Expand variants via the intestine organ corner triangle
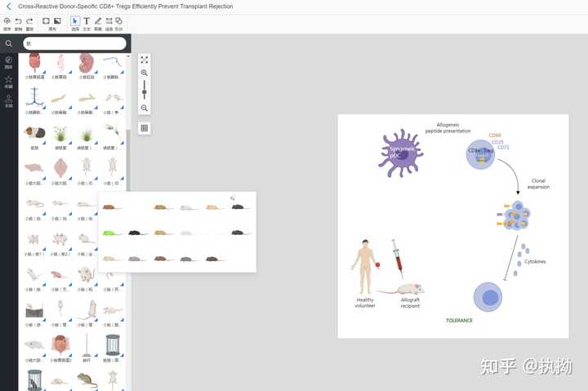Viewport: 588px width, 391px height. (70, 354)
